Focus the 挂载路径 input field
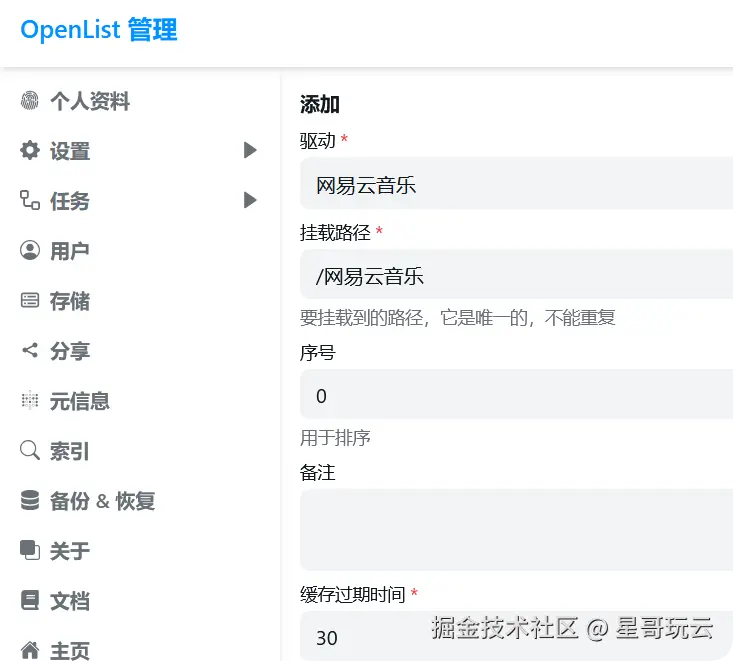This screenshot has width=733, height=661. coord(516,274)
